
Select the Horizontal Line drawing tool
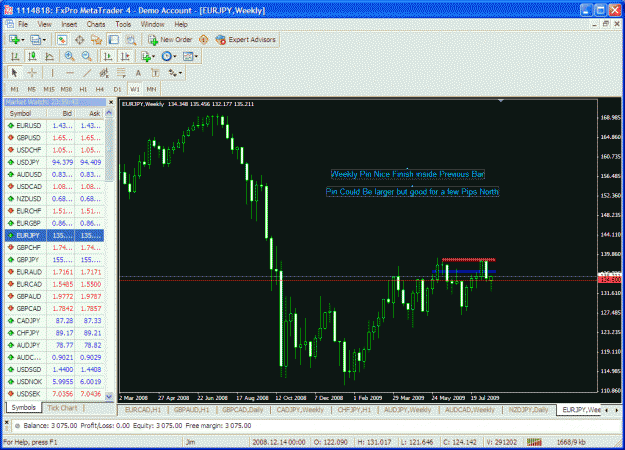[69, 73]
